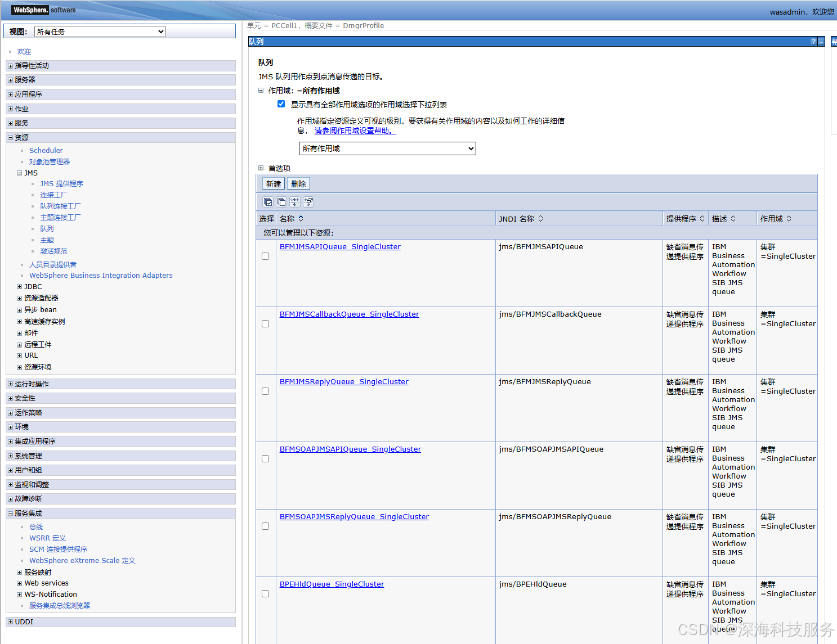This screenshot has height=644, width=837.
Task: Check the BFMJMSReplyQueue_SingleCluster row checkbox
Action: [265, 391]
